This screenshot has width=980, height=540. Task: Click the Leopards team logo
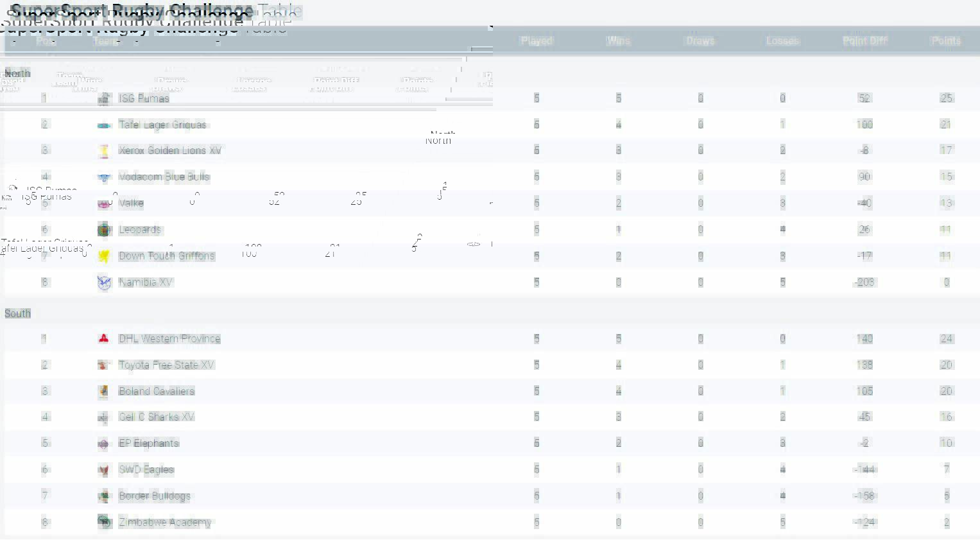[104, 230]
